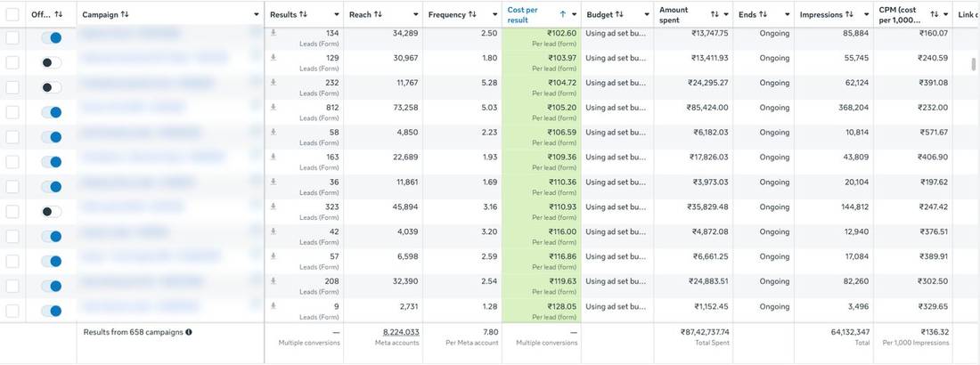980x365 pixels.
Task: Download results for the 36 leads row
Action: [x=274, y=182]
